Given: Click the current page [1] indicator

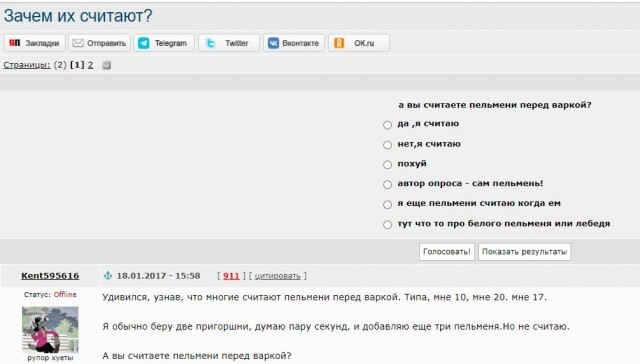Looking at the screenshot, I should [77, 65].
